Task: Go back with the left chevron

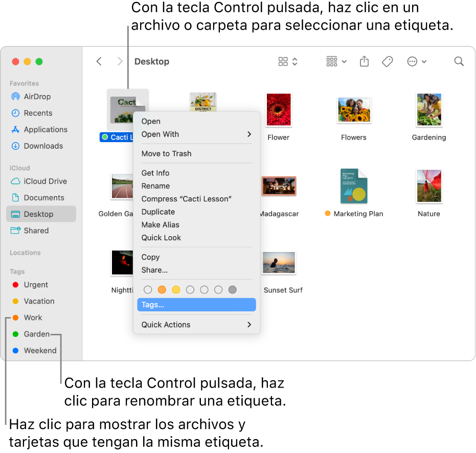Action: coord(99,62)
